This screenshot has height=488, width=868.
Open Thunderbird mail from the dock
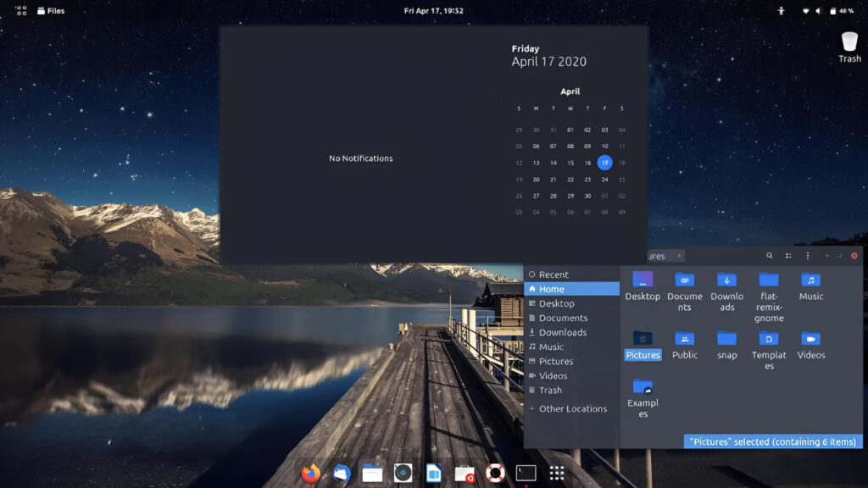341,474
